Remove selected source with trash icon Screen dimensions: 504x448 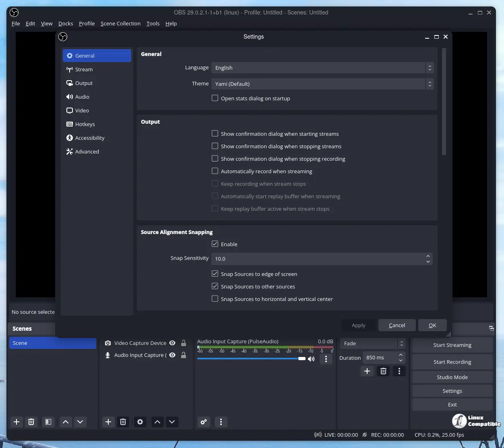point(123,422)
